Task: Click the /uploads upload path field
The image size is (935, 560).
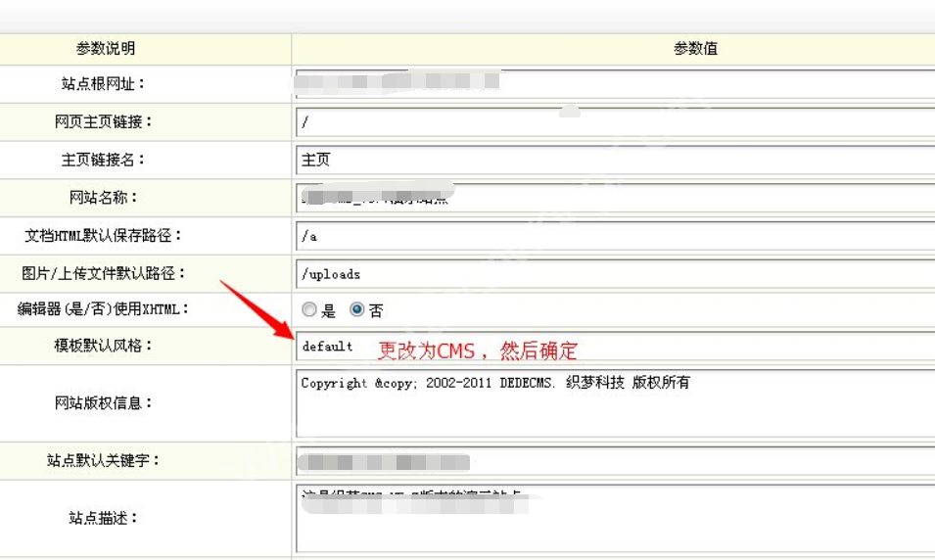Action: (616, 274)
